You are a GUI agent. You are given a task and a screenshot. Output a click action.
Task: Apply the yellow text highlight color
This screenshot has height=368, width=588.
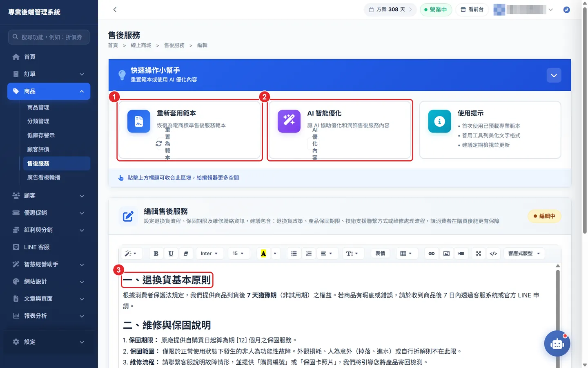click(x=263, y=254)
